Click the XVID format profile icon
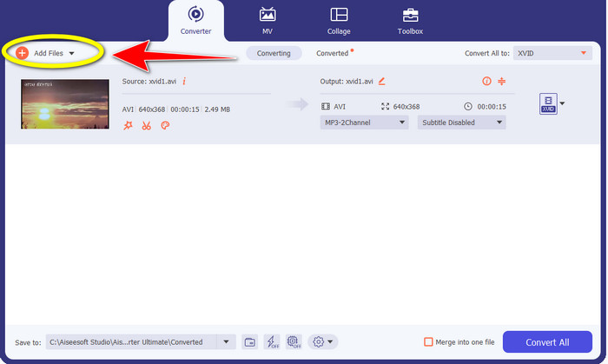This screenshot has height=364, width=608. (x=548, y=103)
